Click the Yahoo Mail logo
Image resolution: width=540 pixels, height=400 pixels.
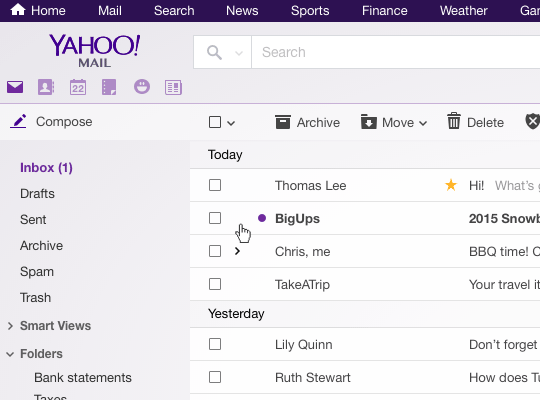tap(95, 50)
